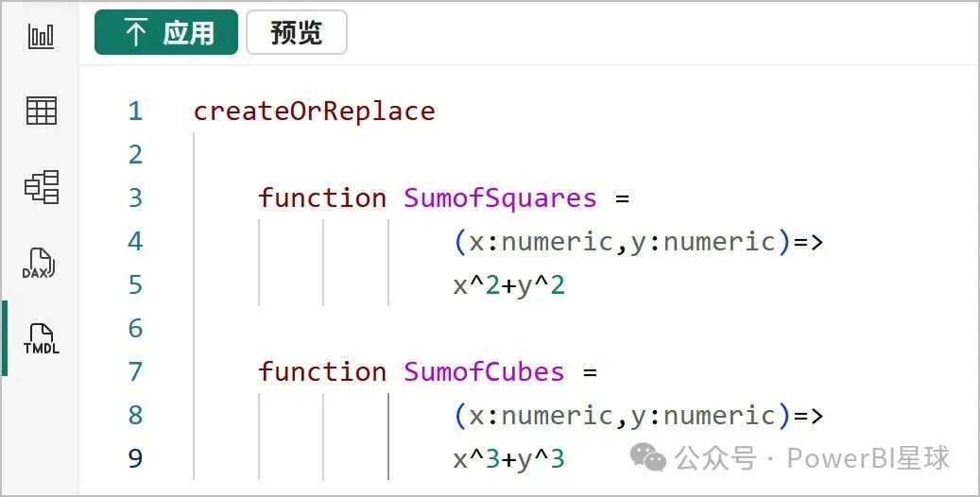Screen dimensions: 980x497
Task: Select the DAX query view icon
Action: pyautogui.click(x=41, y=264)
